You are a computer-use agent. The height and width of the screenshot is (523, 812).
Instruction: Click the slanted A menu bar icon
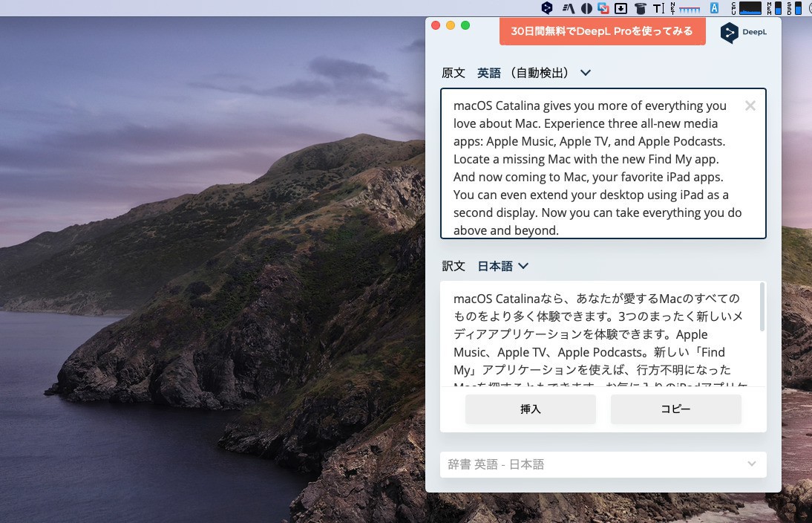(x=569, y=7)
